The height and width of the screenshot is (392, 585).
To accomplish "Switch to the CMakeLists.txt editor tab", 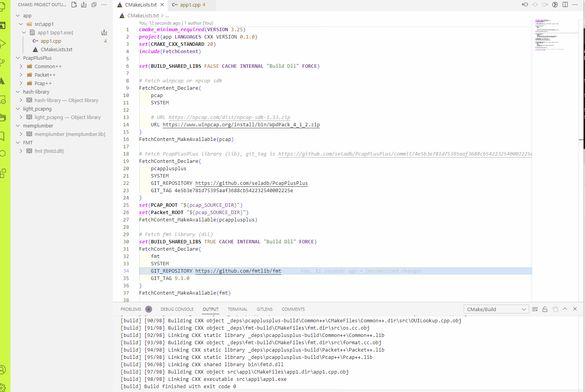I will coord(141,5).
